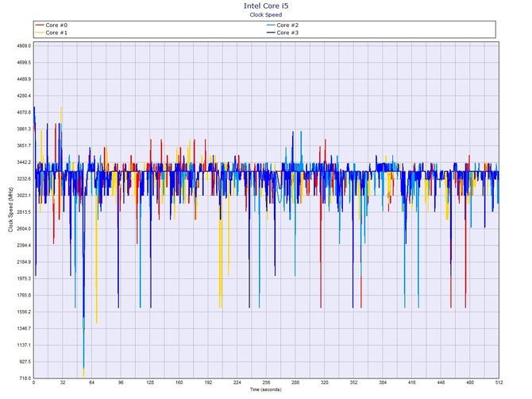Click the 1765.8 y-axis value
This screenshot has height=399, width=532.
point(24,296)
